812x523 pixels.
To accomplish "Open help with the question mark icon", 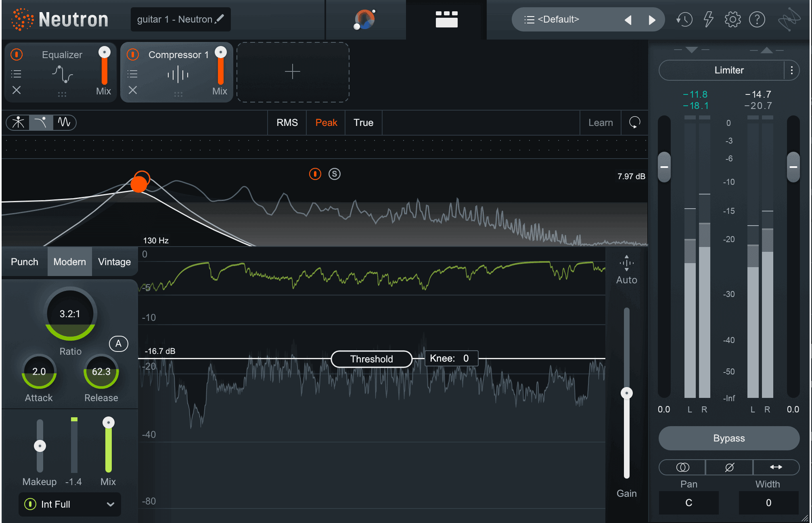I will point(757,19).
